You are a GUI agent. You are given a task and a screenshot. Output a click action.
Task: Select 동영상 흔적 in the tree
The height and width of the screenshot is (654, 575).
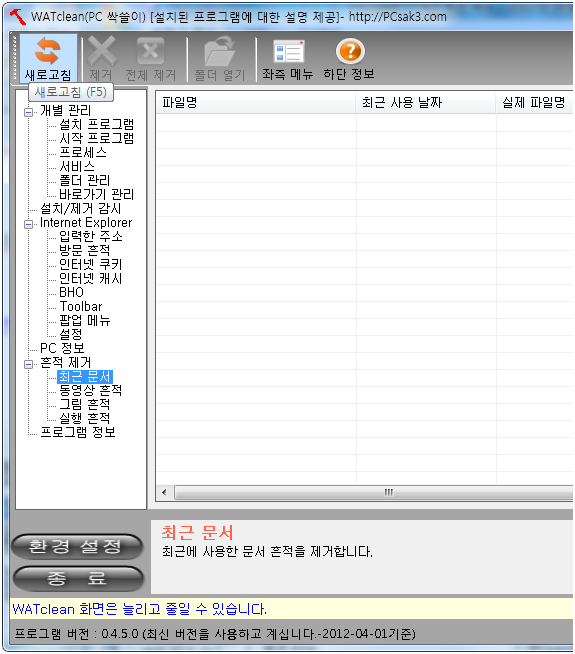click(x=90, y=390)
